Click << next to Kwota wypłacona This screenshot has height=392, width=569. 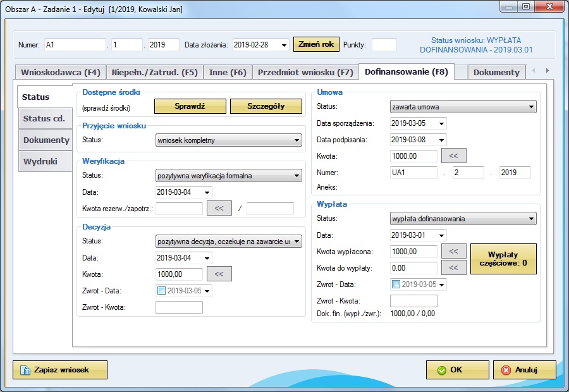point(453,251)
